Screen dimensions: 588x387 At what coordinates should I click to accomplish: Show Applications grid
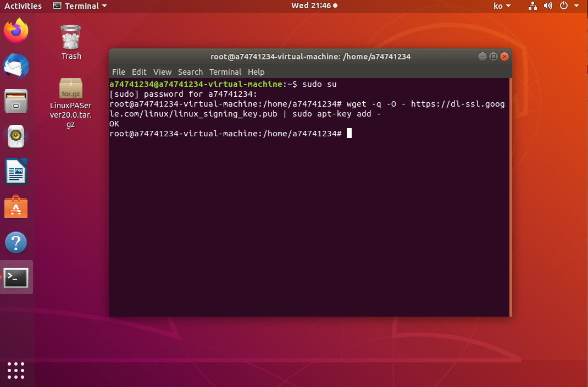[16, 371]
